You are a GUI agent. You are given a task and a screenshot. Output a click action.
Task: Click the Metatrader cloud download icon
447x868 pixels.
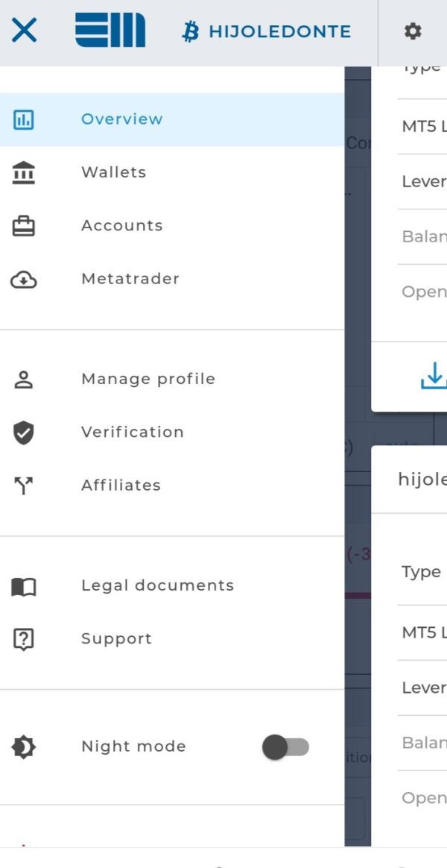(x=24, y=280)
